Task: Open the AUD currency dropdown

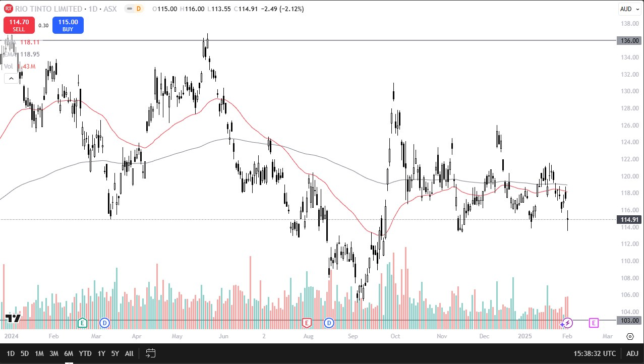Action: point(629,9)
